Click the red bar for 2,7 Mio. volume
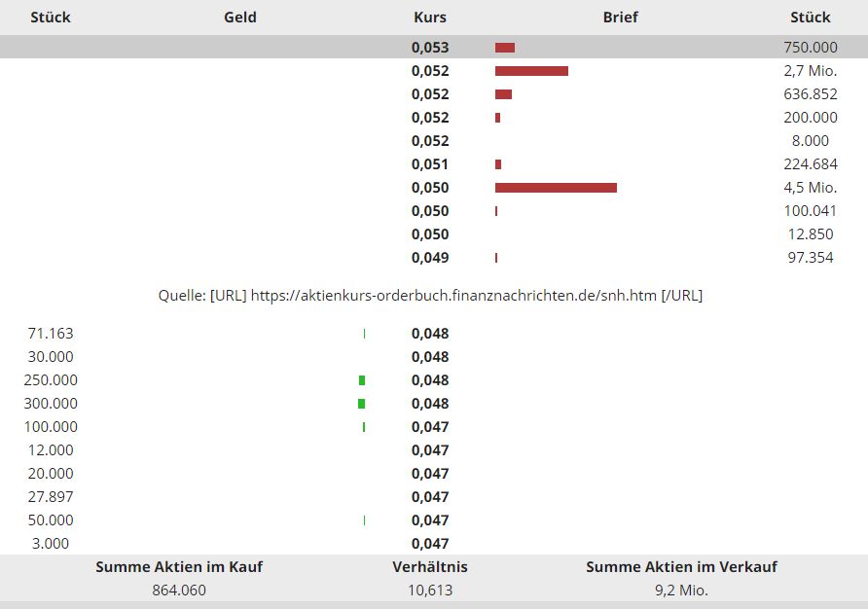Image resolution: width=868 pixels, height=609 pixels. click(531, 71)
